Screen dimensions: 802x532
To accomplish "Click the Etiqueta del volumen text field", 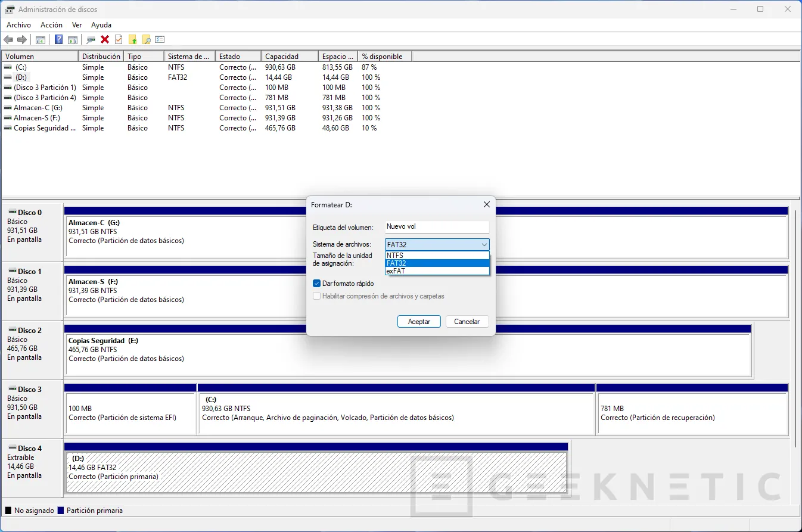I will point(437,227).
